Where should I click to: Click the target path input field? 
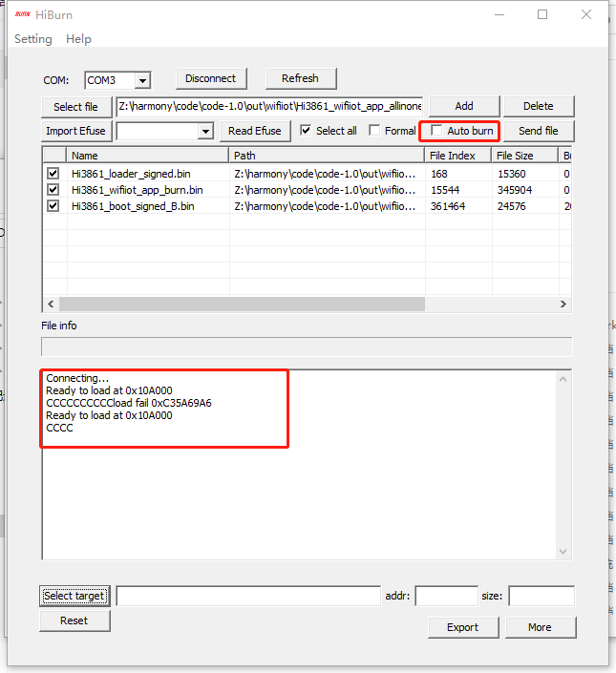click(x=248, y=597)
